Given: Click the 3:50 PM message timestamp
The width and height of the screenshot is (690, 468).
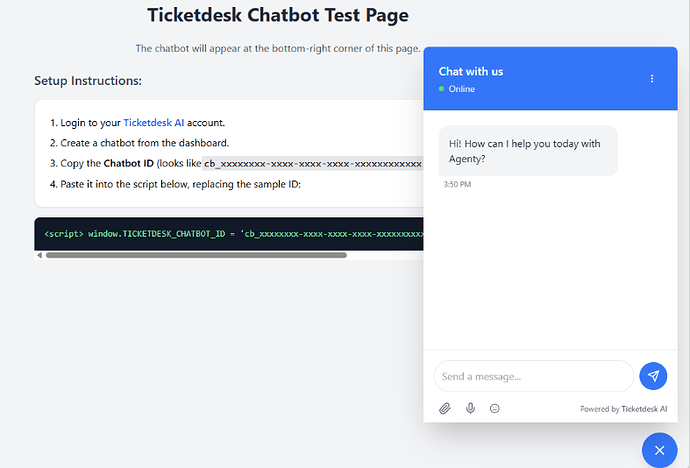Looking at the screenshot, I should pos(457,184).
